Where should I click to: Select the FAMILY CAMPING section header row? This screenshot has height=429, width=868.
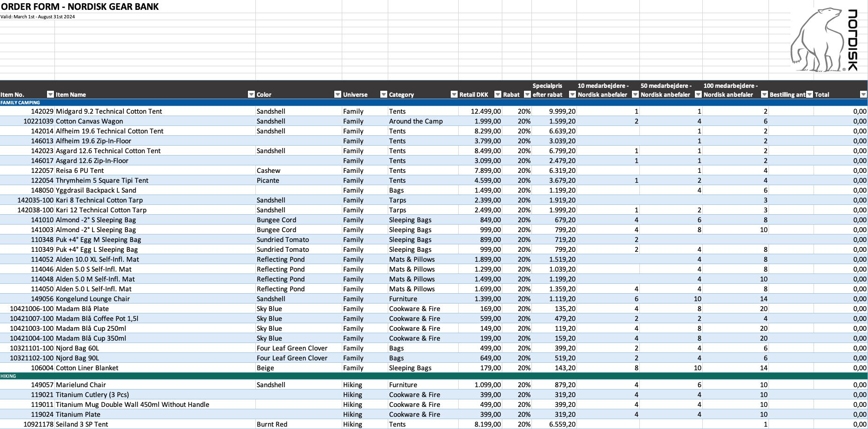tap(434, 102)
